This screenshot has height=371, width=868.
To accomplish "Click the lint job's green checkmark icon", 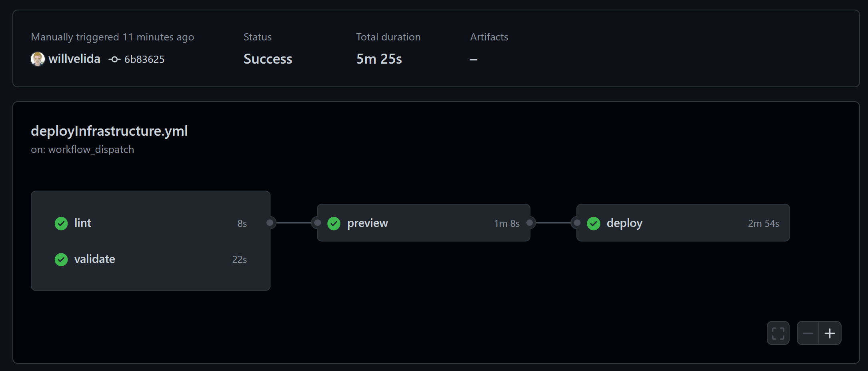I will click(x=61, y=223).
